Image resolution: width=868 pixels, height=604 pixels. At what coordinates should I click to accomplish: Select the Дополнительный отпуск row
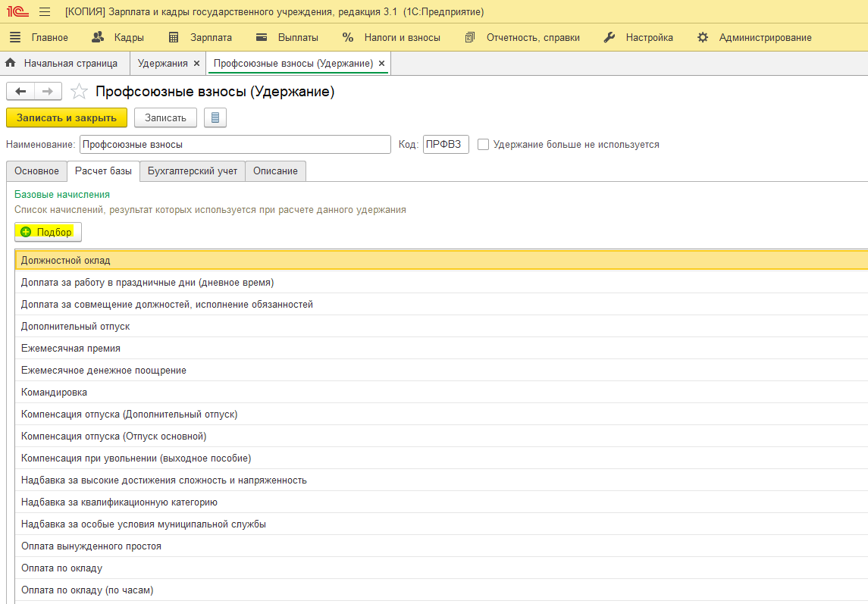click(x=442, y=326)
